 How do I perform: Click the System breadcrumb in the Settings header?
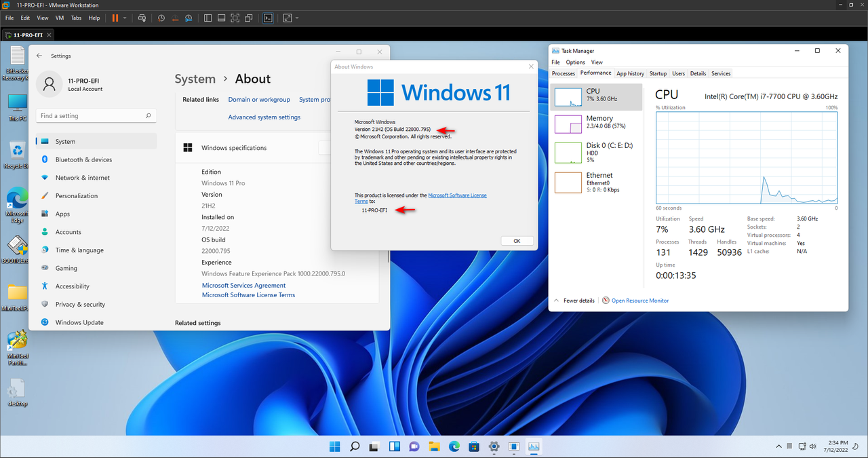[x=195, y=79]
